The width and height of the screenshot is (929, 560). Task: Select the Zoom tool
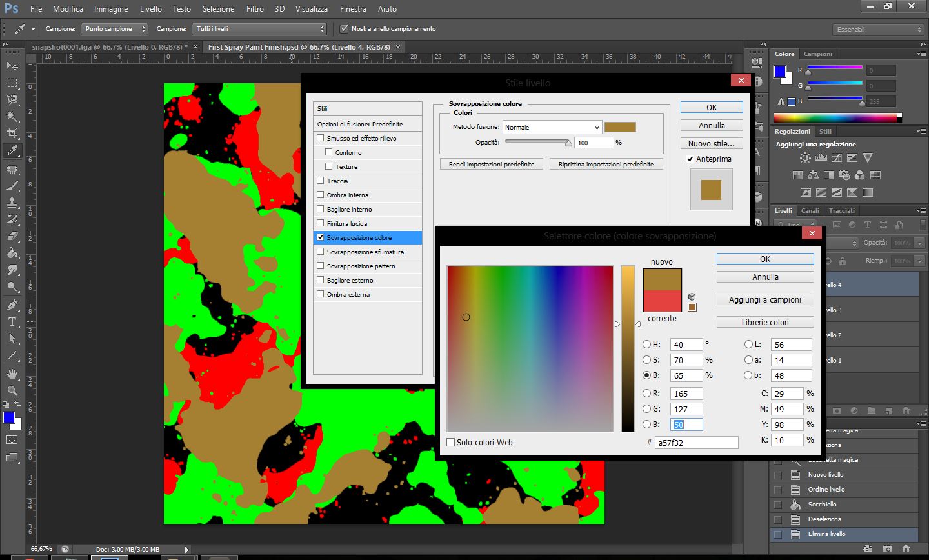(12, 391)
